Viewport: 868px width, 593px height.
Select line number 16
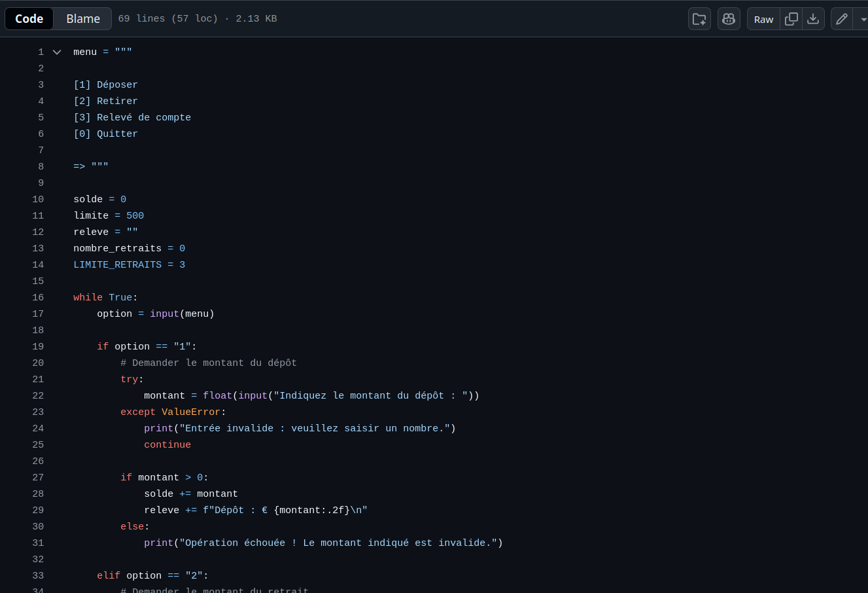[x=38, y=298]
